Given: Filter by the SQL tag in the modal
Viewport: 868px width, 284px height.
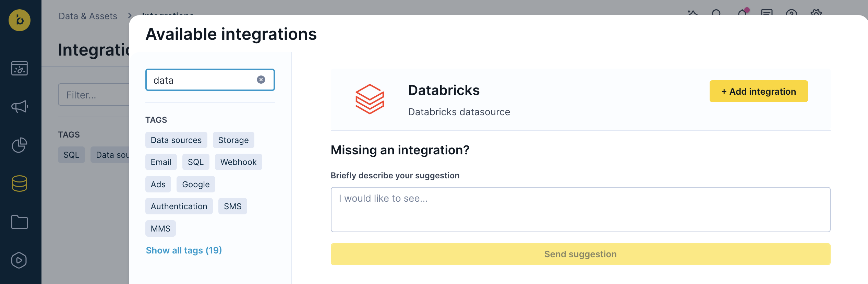Looking at the screenshot, I should tap(196, 162).
